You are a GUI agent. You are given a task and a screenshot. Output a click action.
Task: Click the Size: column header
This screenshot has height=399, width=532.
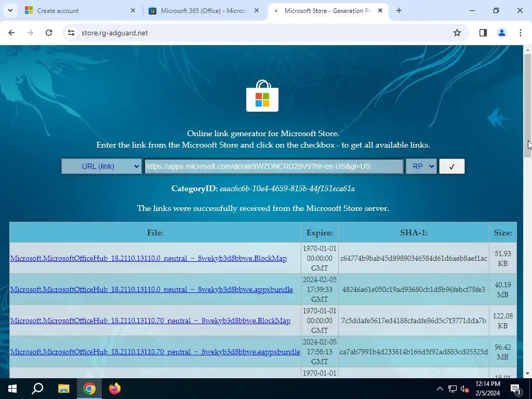(x=503, y=232)
